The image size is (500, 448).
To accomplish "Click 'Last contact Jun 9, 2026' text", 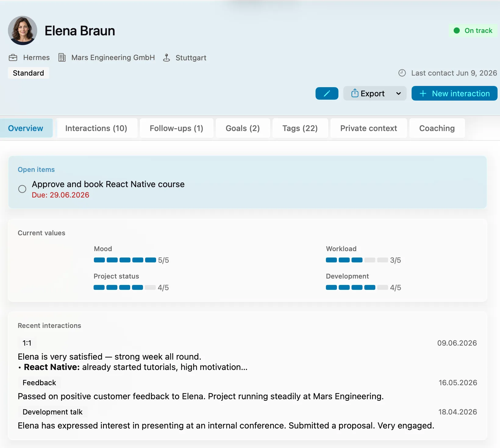I will (x=454, y=73).
